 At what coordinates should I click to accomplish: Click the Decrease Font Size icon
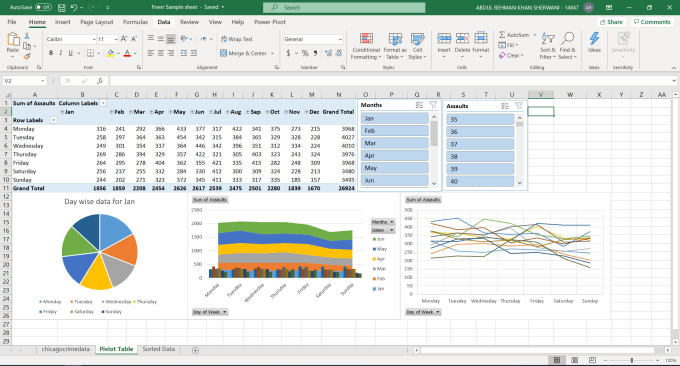click(x=134, y=39)
